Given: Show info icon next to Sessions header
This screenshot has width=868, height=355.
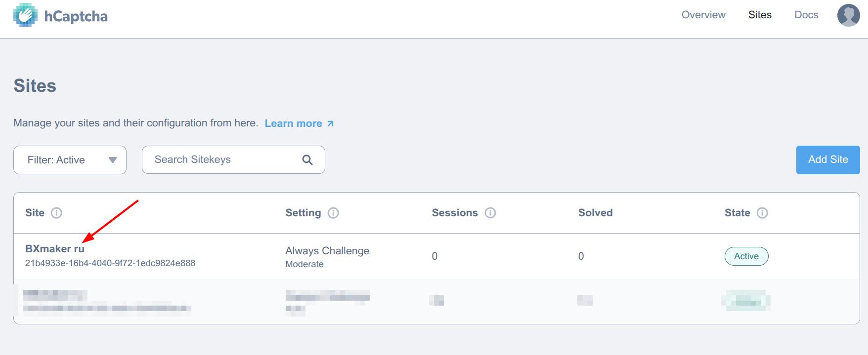Looking at the screenshot, I should [490, 213].
